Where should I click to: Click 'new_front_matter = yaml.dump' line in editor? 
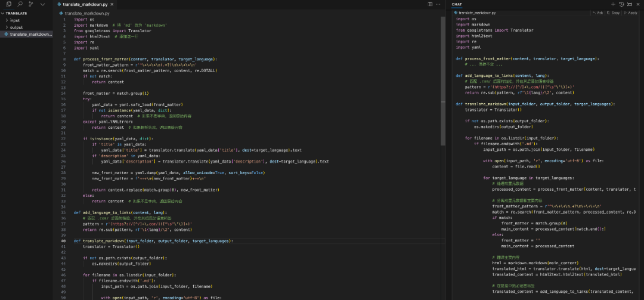click(x=178, y=173)
